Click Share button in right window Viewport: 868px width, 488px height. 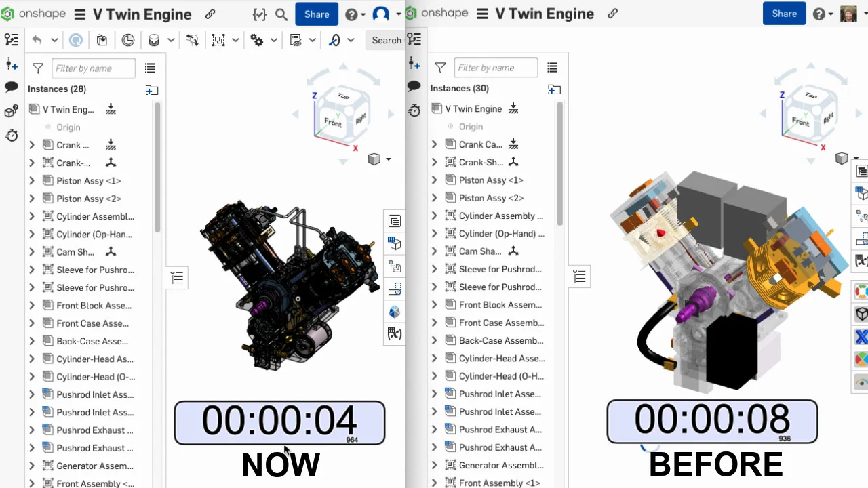pos(784,14)
